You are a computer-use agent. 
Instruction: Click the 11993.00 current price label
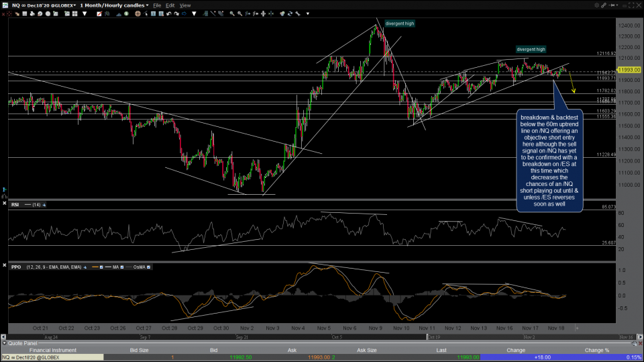629,70
